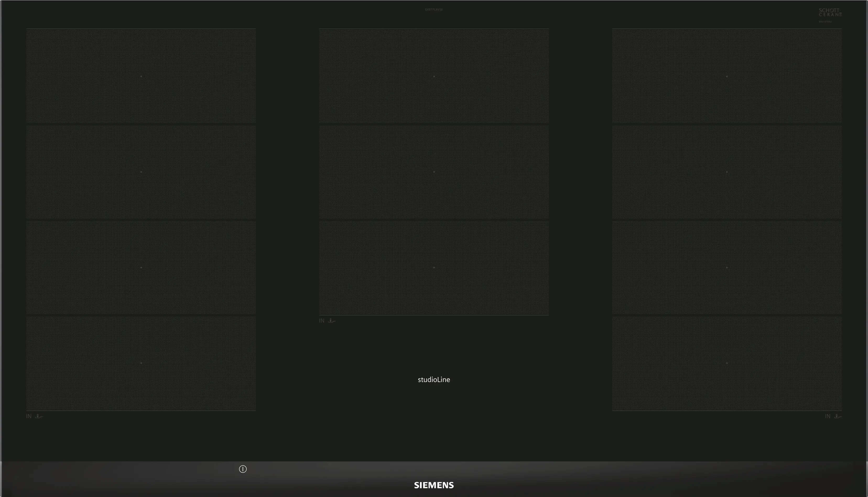
Task: Tap the induction pan icon under the left zone
Action: [x=39, y=416]
